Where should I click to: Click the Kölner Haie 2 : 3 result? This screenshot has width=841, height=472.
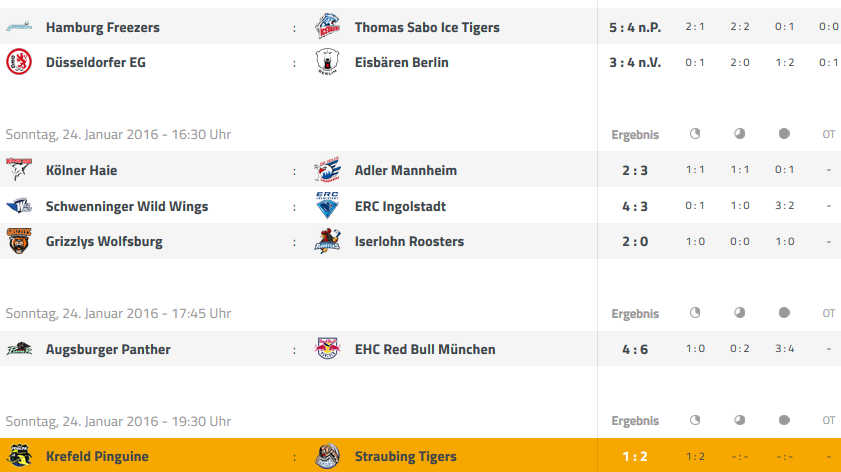click(x=635, y=171)
